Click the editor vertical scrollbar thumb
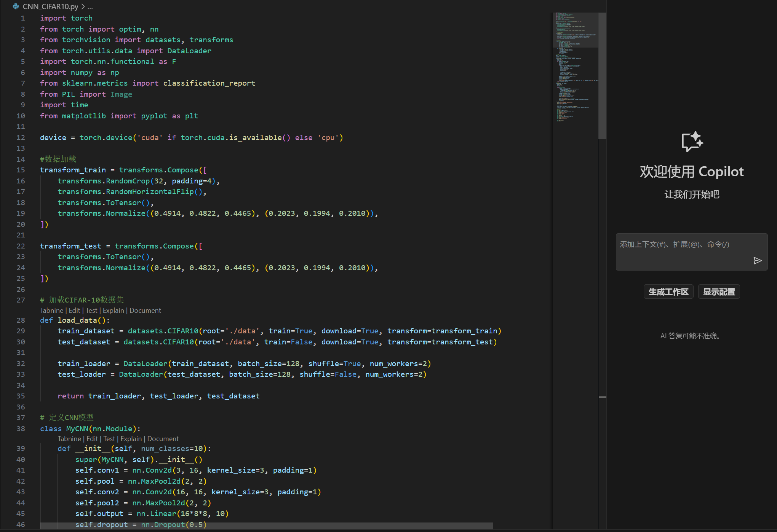777x532 pixels. click(x=602, y=76)
